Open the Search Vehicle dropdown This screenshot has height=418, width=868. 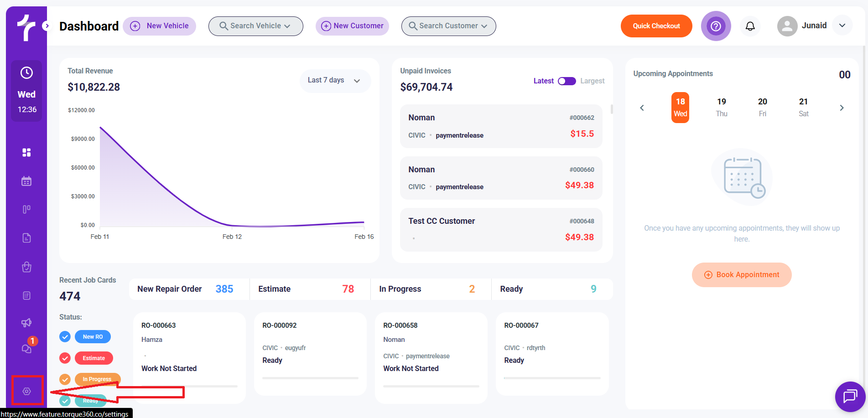coord(255,26)
